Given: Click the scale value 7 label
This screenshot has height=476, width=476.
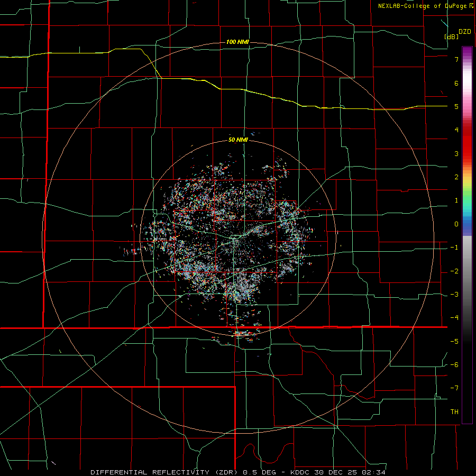Looking at the screenshot, I should click(x=456, y=59).
